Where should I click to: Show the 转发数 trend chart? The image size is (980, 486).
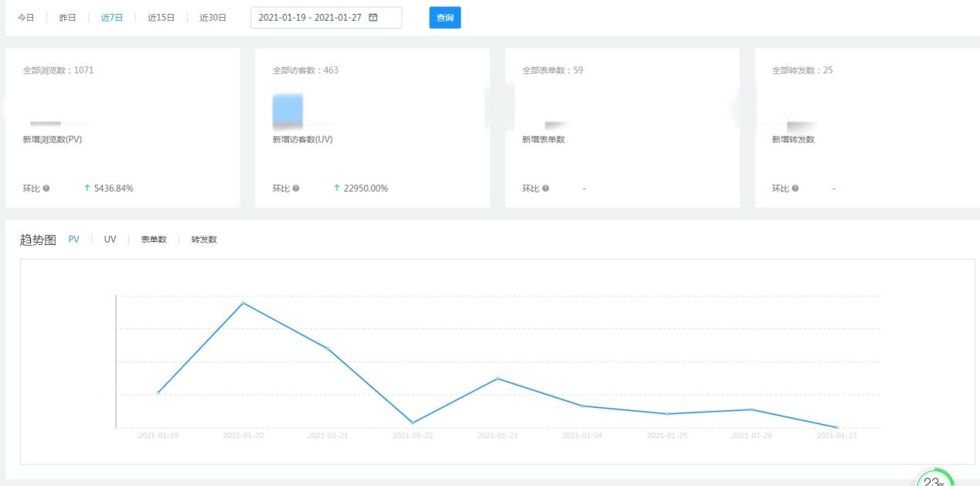204,240
